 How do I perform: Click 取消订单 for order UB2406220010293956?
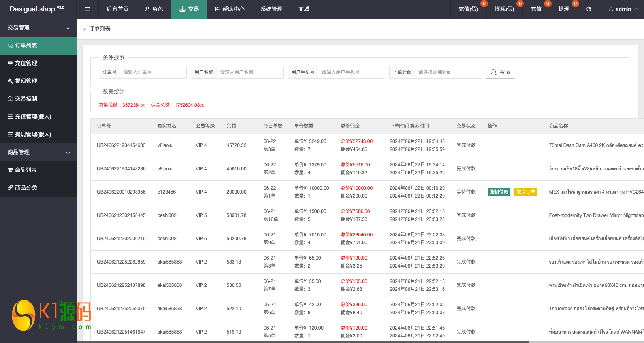[x=526, y=192]
